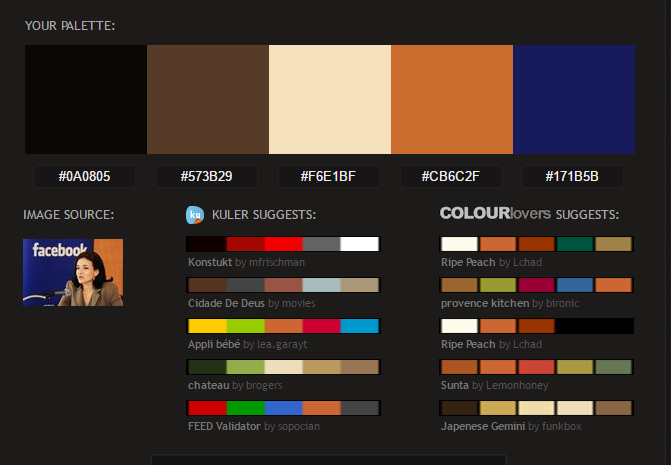Click the provence kitchen color strip
This screenshot has width=671, height=465.
click(537, 285)
